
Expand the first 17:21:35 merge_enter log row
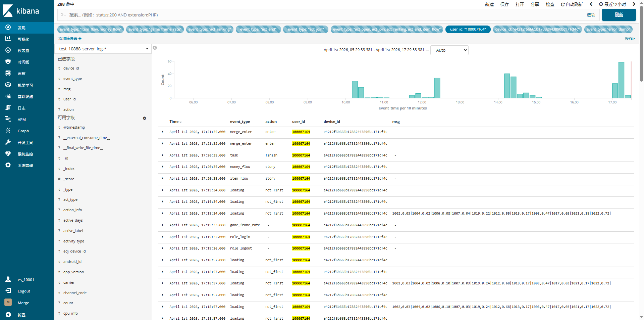point(163,132)
